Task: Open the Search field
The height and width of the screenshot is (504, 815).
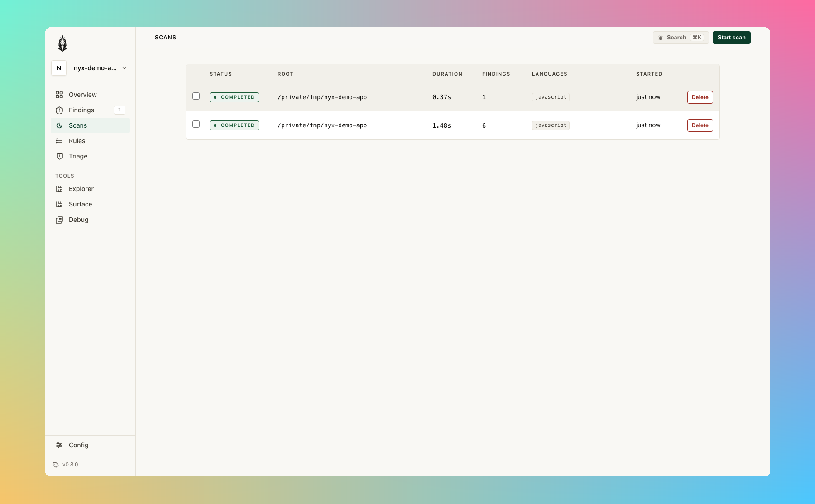Action: click(x=681, y=38)
